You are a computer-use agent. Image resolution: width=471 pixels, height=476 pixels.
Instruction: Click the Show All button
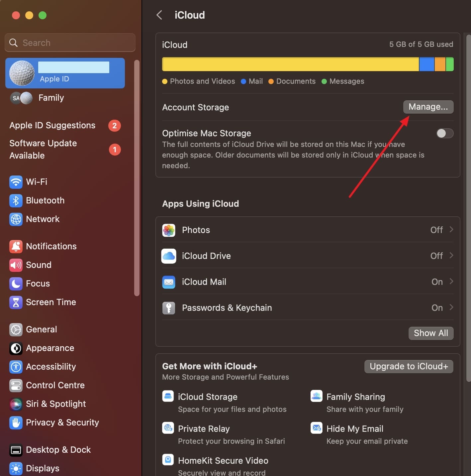pos(431,333)
